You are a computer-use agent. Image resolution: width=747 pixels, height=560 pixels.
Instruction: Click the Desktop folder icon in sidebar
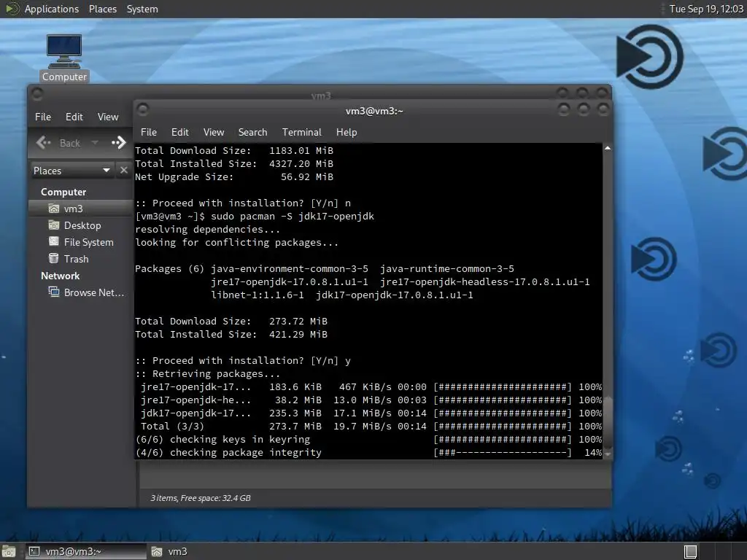click(54, 225)
